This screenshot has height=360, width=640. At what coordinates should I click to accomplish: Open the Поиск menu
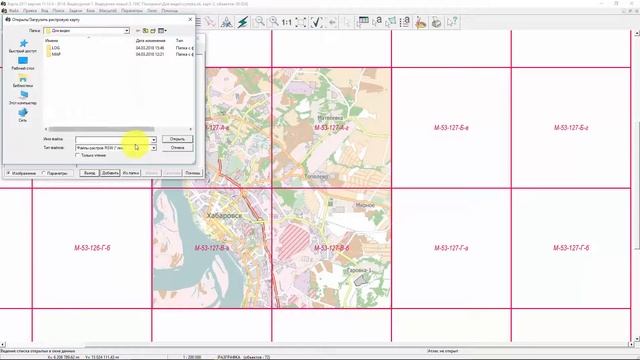tap(58, 11)
